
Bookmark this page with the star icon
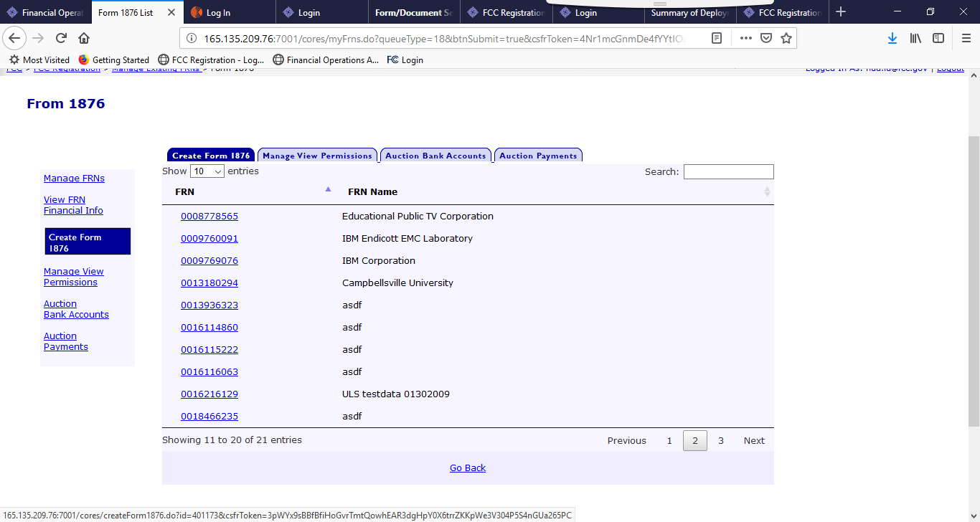click(x=786, y=38)
